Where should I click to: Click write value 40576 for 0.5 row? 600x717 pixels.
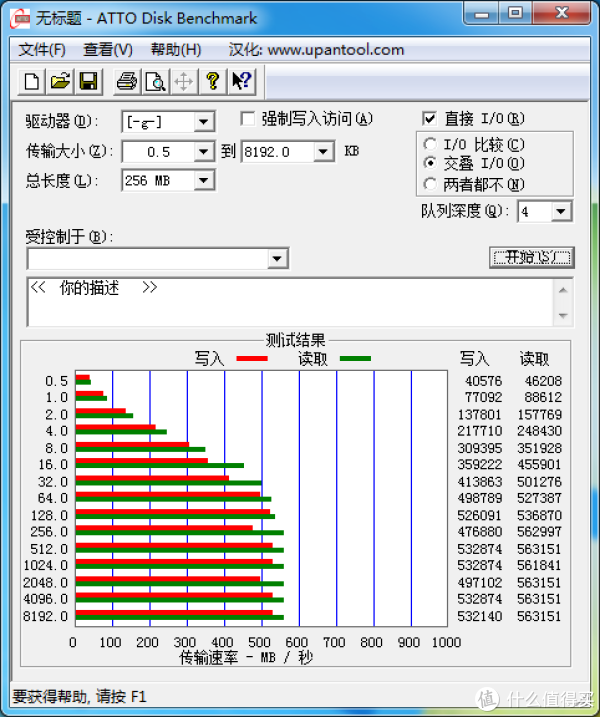pyautogui.click(x=483, y=381)
